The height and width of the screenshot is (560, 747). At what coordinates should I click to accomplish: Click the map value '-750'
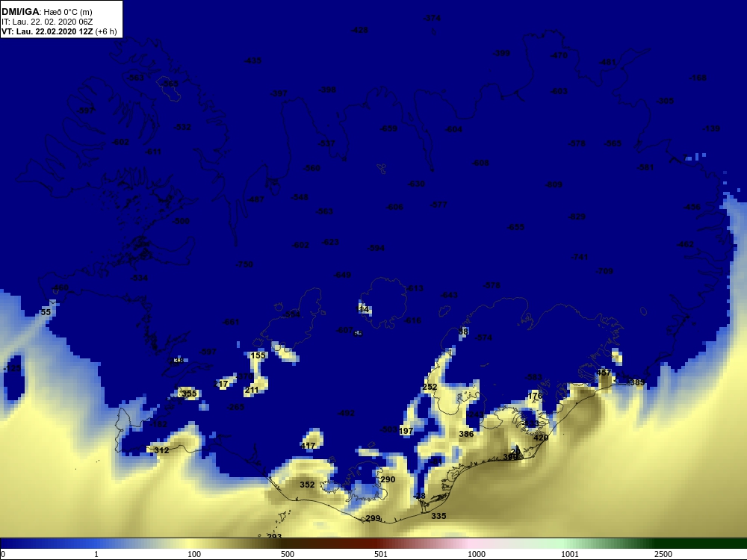point(244,264)
